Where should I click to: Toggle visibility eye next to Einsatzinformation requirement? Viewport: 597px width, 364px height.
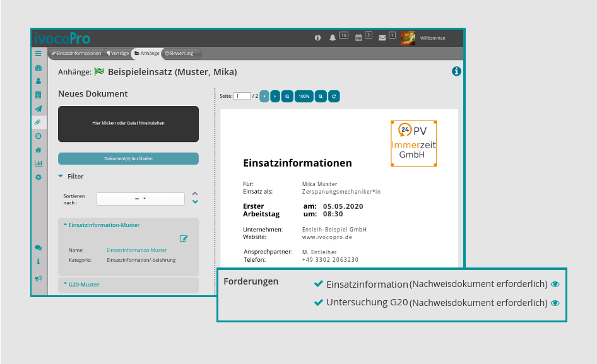pyautogui.click(x=555, y=284)
